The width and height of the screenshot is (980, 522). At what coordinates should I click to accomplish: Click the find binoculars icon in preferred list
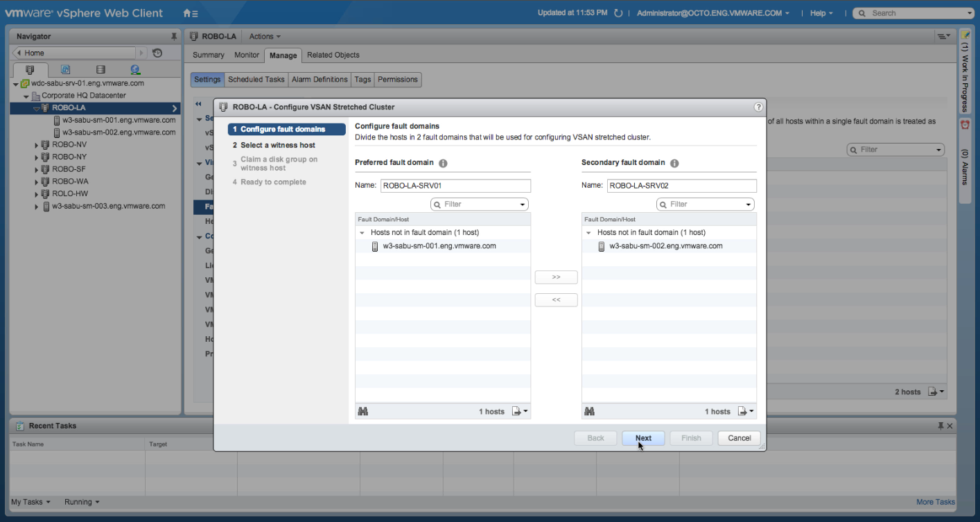pyautogui.click(x=362, y=411)
